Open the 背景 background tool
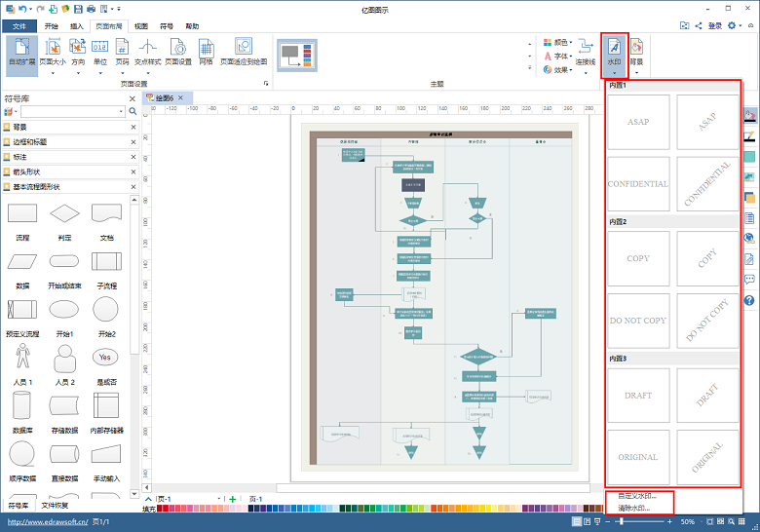Image resolution: width=760 pixels, height=532 pixels. (636, 55)
